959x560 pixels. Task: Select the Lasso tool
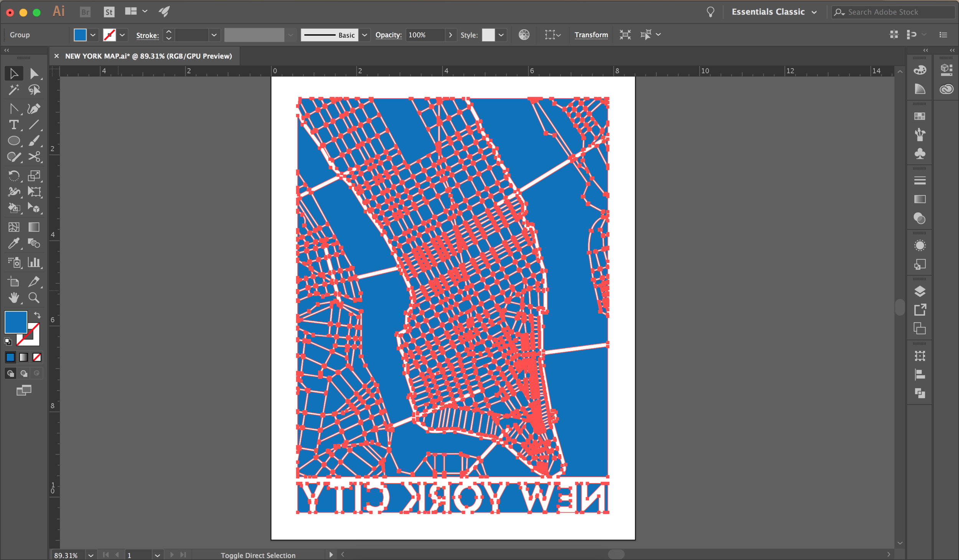click(x=34, y=90)
